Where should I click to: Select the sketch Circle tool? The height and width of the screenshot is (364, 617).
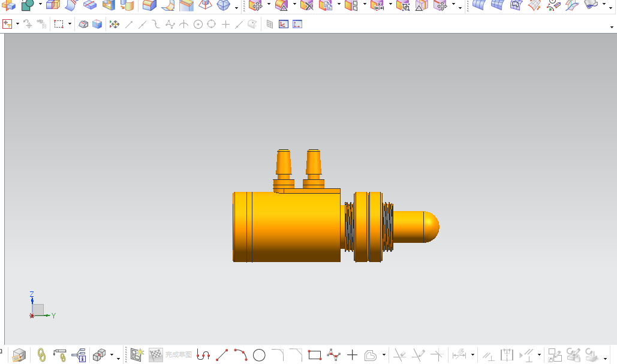point(259,356)
